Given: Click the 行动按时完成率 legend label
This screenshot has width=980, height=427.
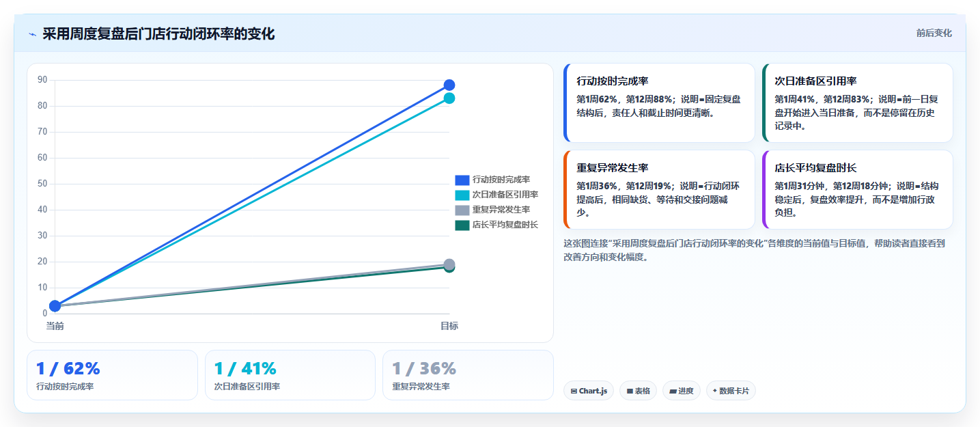Looking at the screenshot, I should 501,180.
